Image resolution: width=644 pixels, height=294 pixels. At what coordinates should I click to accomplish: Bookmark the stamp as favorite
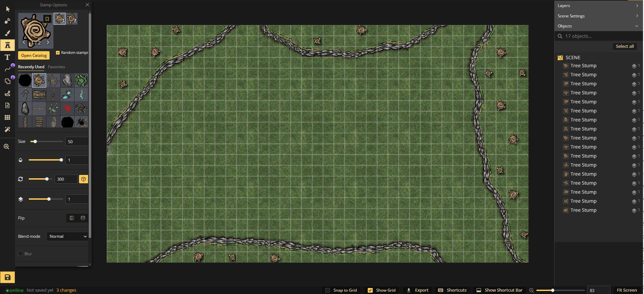47,19
